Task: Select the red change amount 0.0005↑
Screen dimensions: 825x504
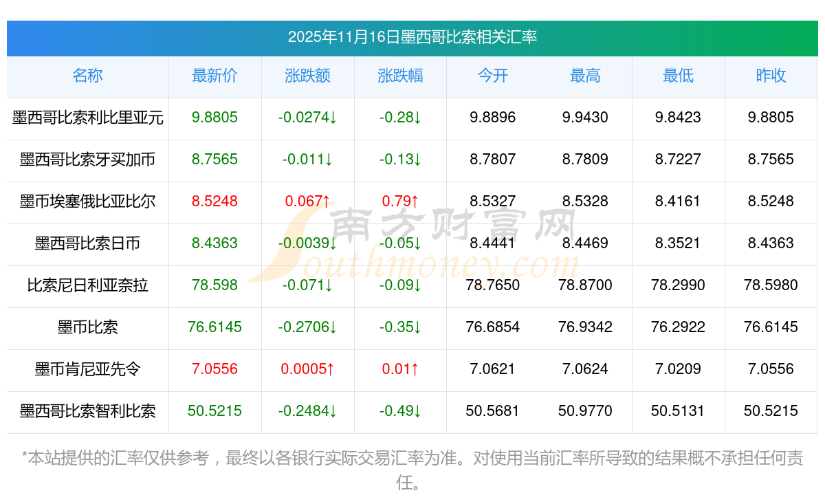Action: pyautogui.click(x=308, y=369)
